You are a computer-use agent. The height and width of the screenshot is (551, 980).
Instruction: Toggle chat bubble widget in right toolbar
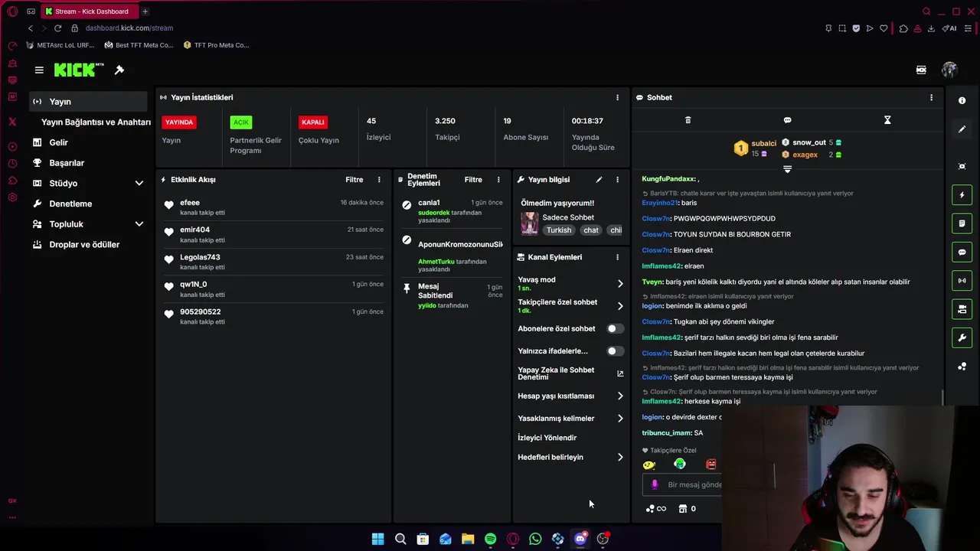(962, 252)
